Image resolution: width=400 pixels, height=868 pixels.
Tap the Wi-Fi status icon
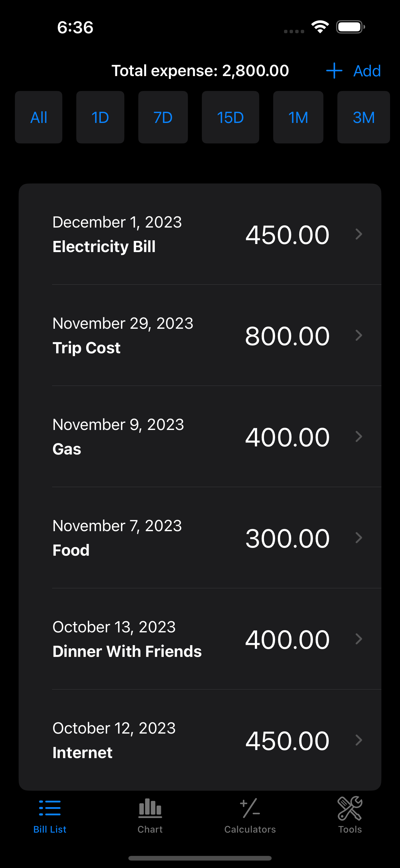(x=320, y=27)
